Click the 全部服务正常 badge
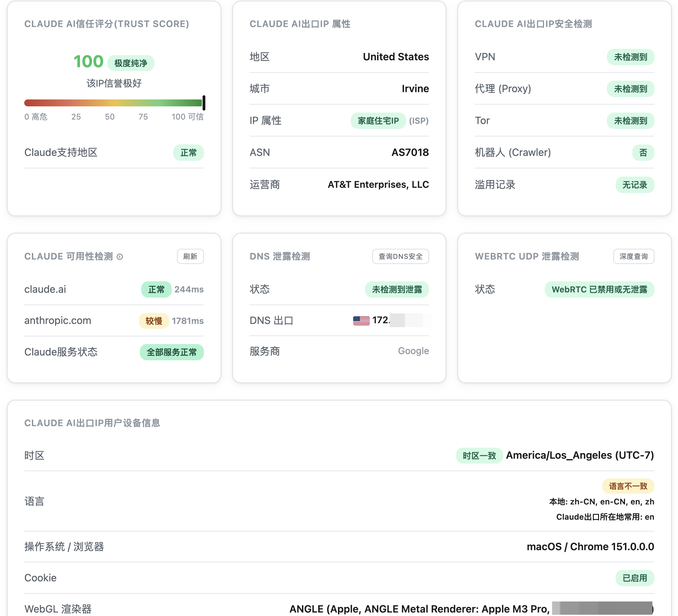 coord(172,352)
